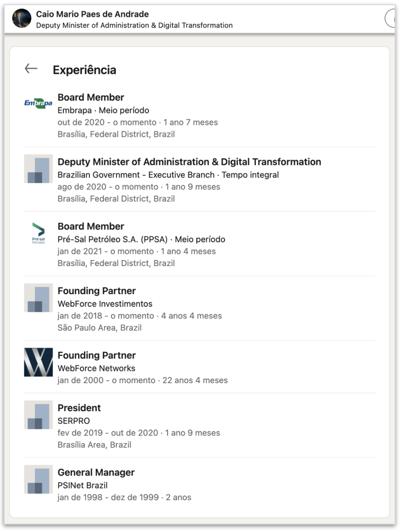The image size is (400, 532).
Task: Open the Pré-Sal Petróleo logo
Action: 38,233
